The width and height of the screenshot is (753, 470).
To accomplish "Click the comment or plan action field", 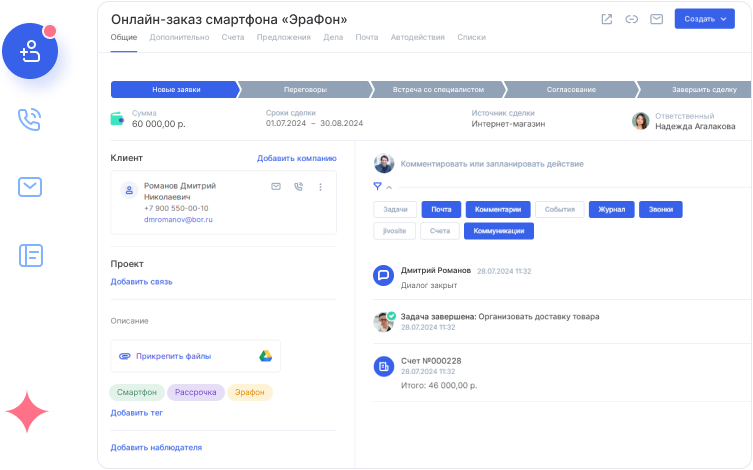I will (x=492, y=163).
